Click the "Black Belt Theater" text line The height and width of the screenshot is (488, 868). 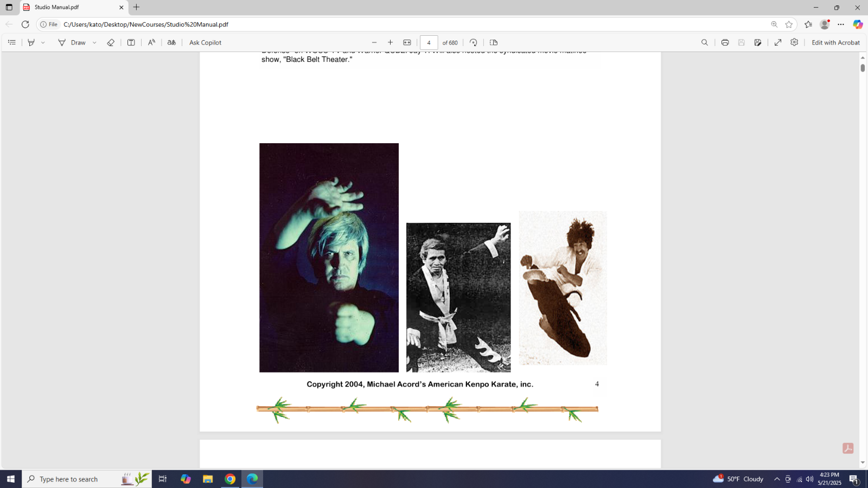coord(307,60)
